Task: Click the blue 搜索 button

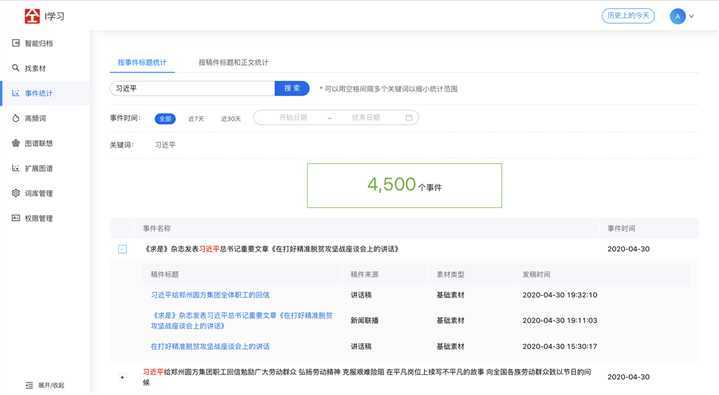Action: click(292, 88)
